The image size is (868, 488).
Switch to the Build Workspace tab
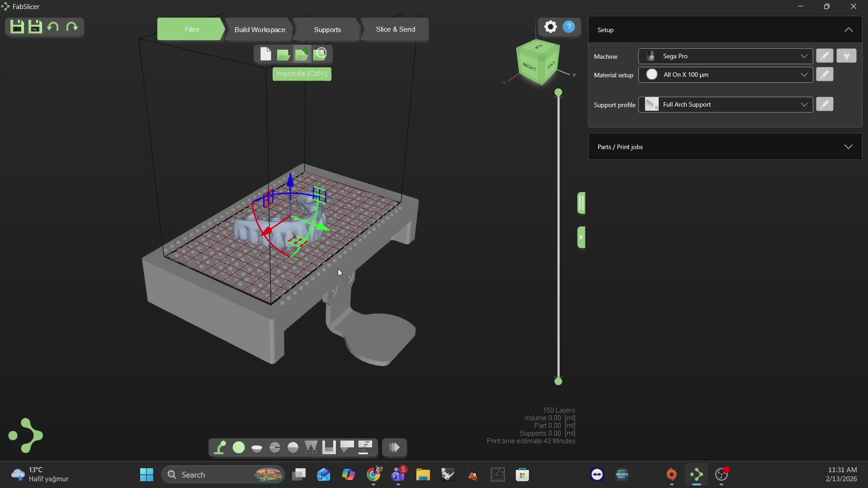click(x=259, y=29)
